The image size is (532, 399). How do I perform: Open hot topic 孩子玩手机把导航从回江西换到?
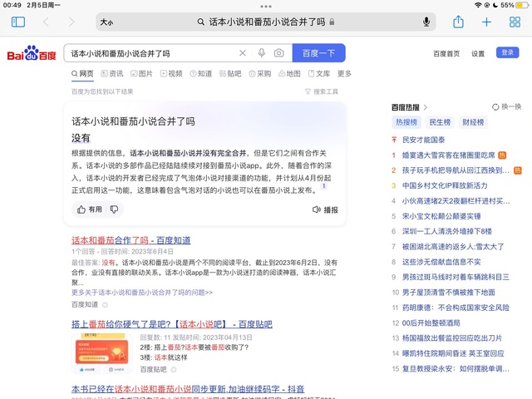[456, 170]
